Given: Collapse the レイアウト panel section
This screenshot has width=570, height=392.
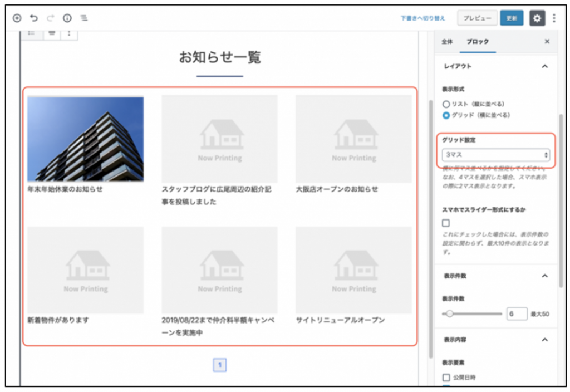Looking at the screenshot, I should [x=544, y=66].
